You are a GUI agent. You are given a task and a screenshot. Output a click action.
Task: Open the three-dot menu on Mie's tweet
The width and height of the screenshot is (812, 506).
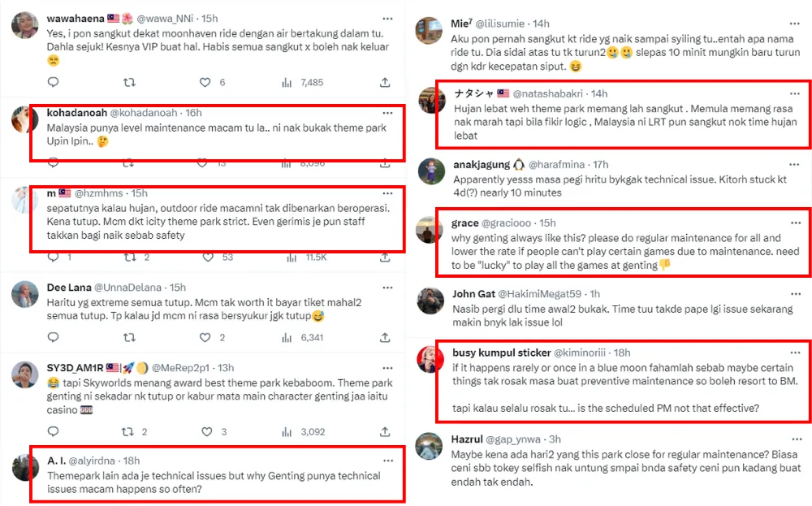pos(793,24)
